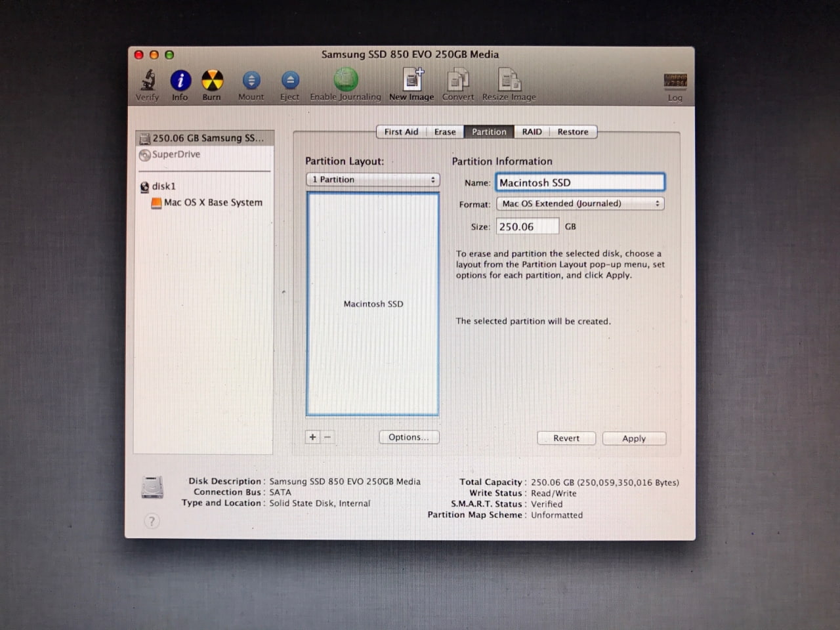Image resolution: width=840 pixels, height=630 pixels.
Task: Click the Options... button
Action: click(x=408, y=438)
